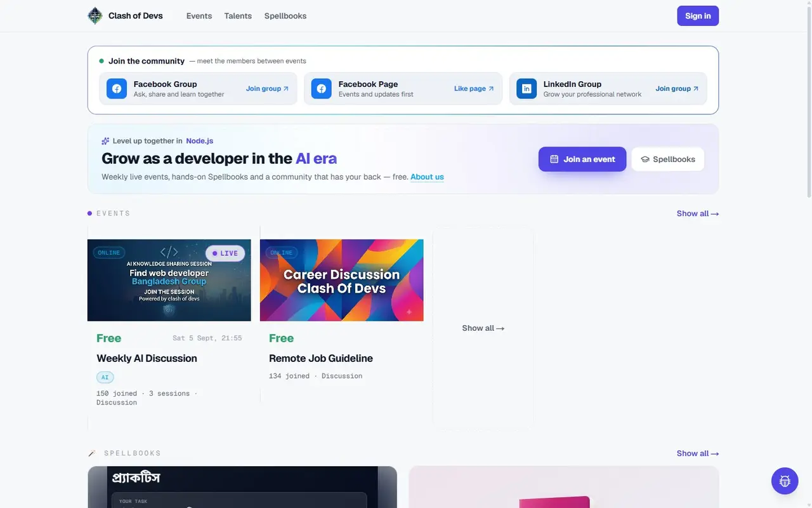
Task: Join the LinkedIn Group link
Action: pos(677,89)
